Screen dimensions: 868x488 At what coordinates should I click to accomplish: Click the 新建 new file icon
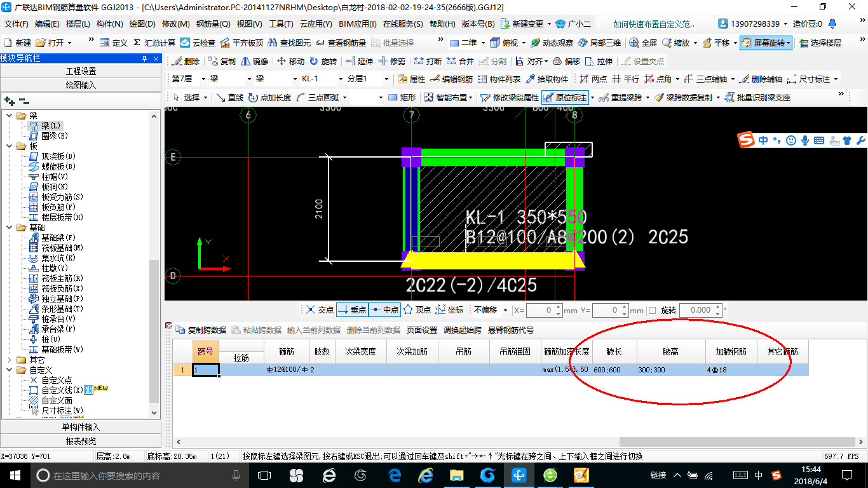[x=18, y=43]
